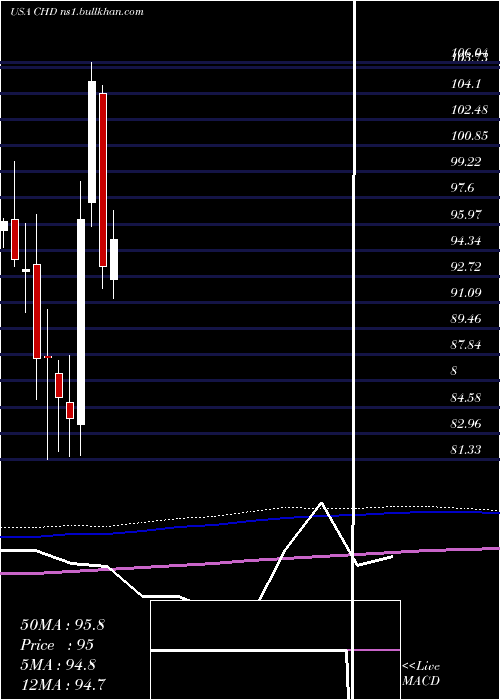This screenshot has width=500, height=700.
Task: Select the 99.22 price level label
Action: tap(466, 162)
